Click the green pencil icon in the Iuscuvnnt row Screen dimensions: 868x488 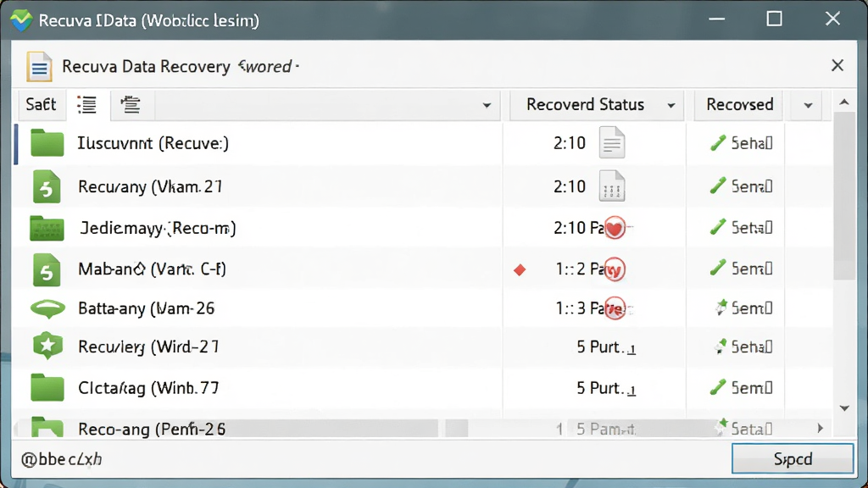(718, 143)
